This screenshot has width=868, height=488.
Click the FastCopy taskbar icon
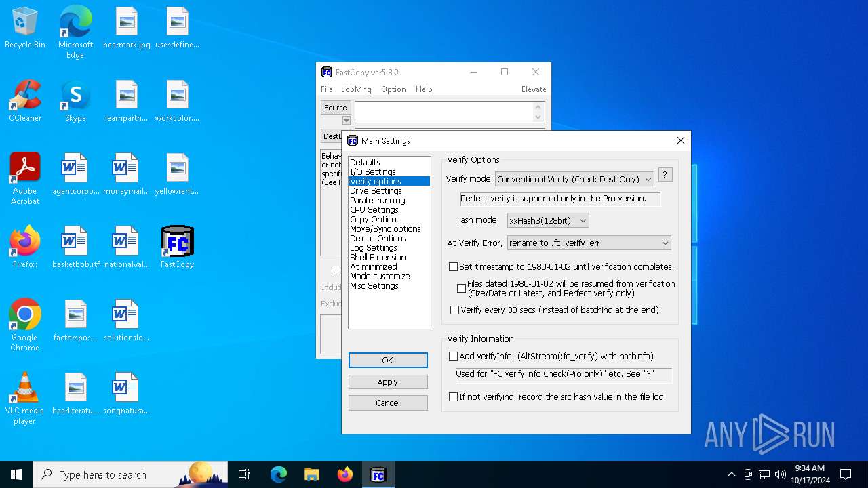(378, 474)
